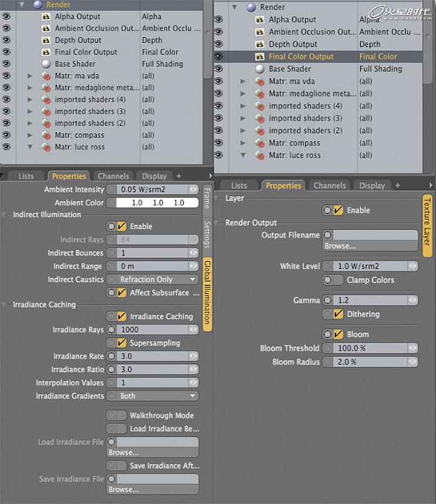Toggle the Bloom checkbox
This screenshot has width=436, height=504.
click(x=338, y=334)
